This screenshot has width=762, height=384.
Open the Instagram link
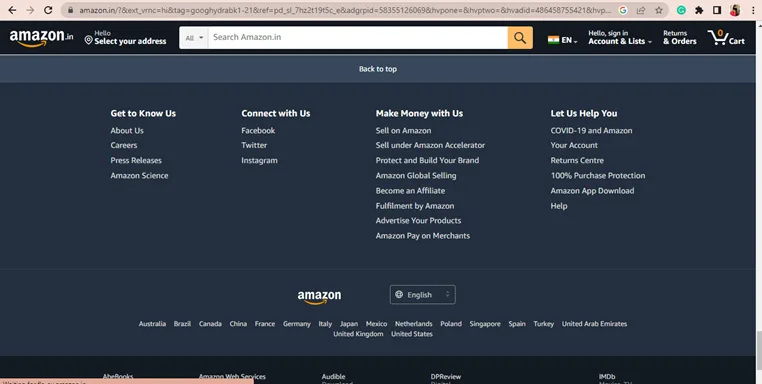tap(260, 160)
